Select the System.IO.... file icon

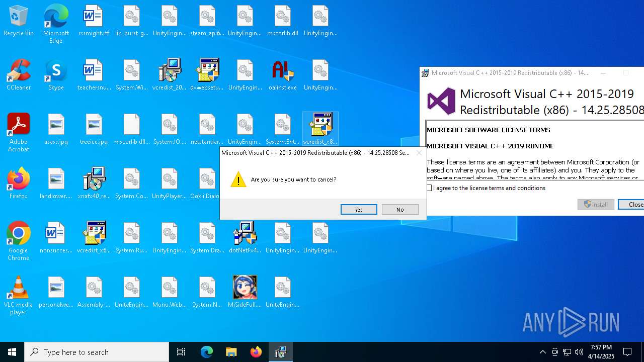tap(169, 130)
